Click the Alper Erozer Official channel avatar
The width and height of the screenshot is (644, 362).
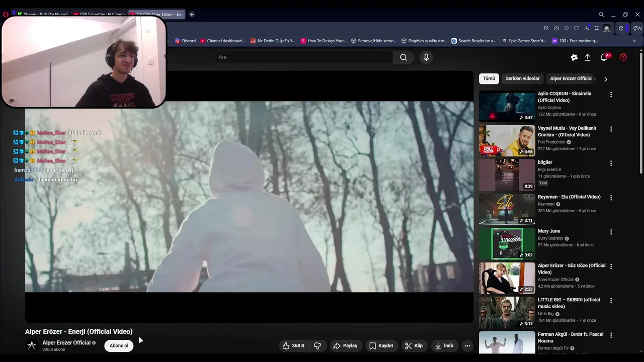pyautogui.click(x=32, y=345)
